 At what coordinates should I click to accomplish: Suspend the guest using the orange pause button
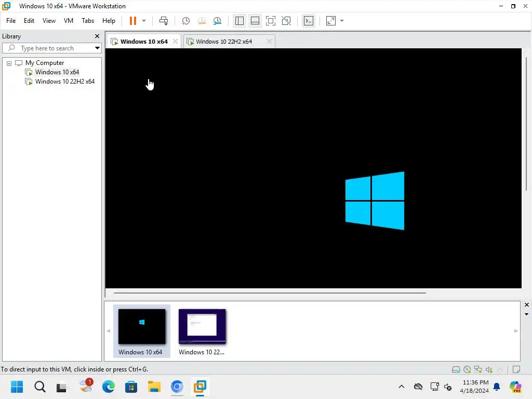tap(132, 21)
